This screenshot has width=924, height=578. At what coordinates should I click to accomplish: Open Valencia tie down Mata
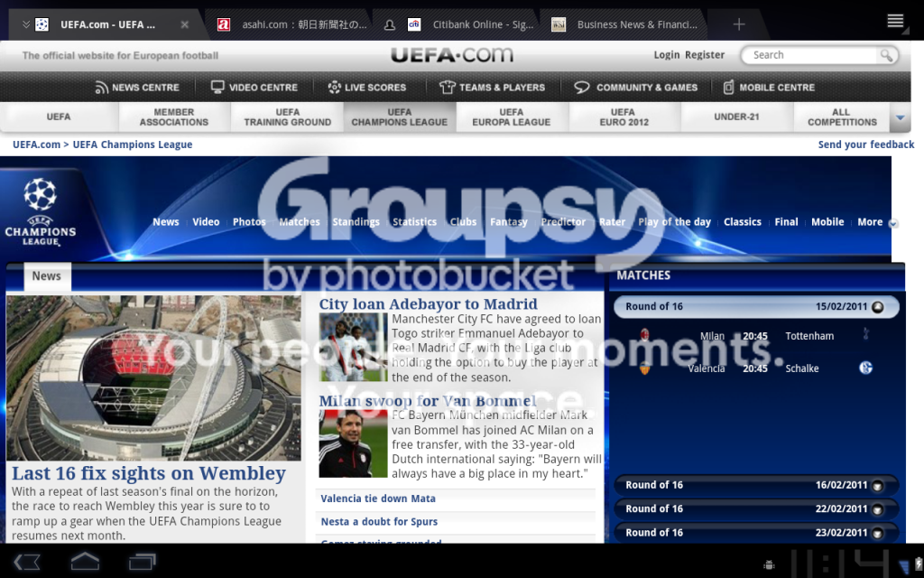click(378, 499)
